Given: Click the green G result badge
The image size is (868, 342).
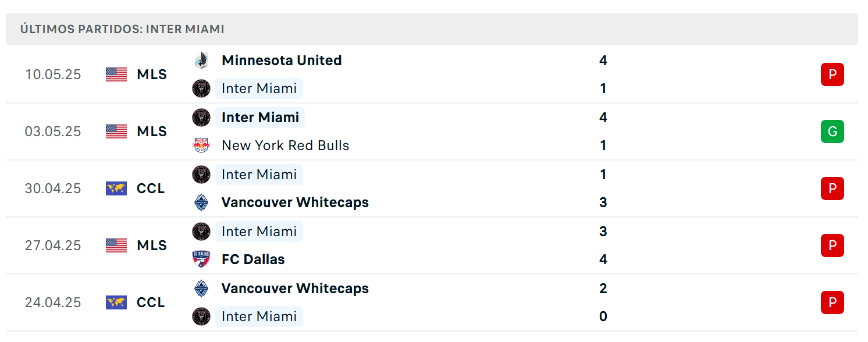Looking at the screenshot, I should pos(833,131).
